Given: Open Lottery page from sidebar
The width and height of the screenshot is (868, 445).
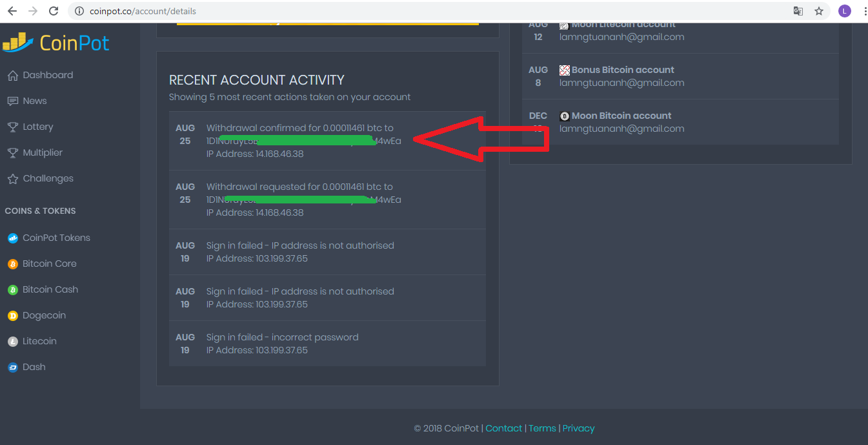Looking at the screenshot, I should click(38, 127).
